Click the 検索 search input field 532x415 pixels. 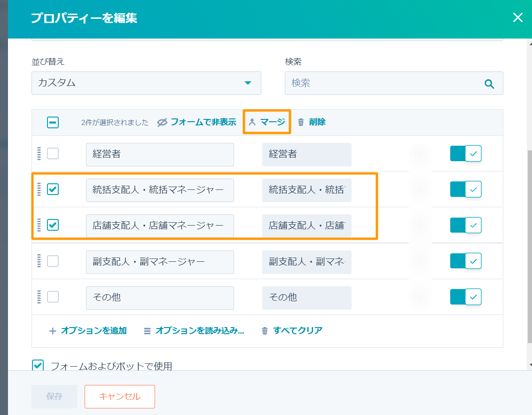pos(385,83)
